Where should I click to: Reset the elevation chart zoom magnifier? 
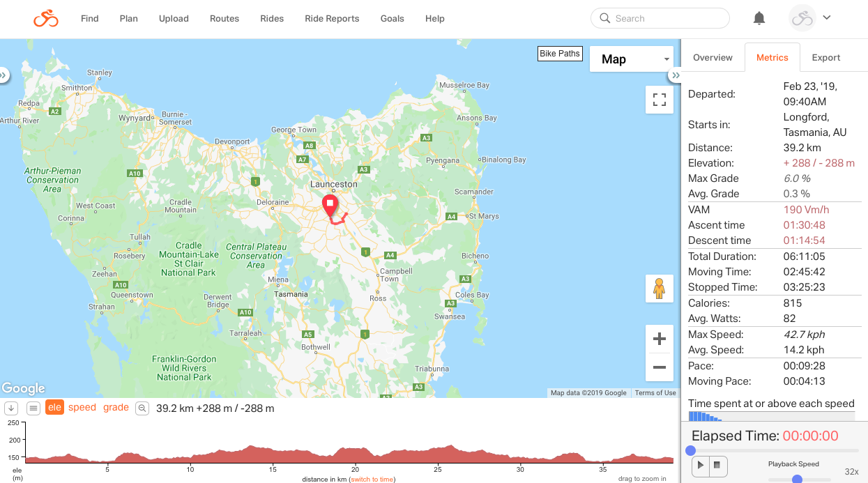[x=142, y=408]
